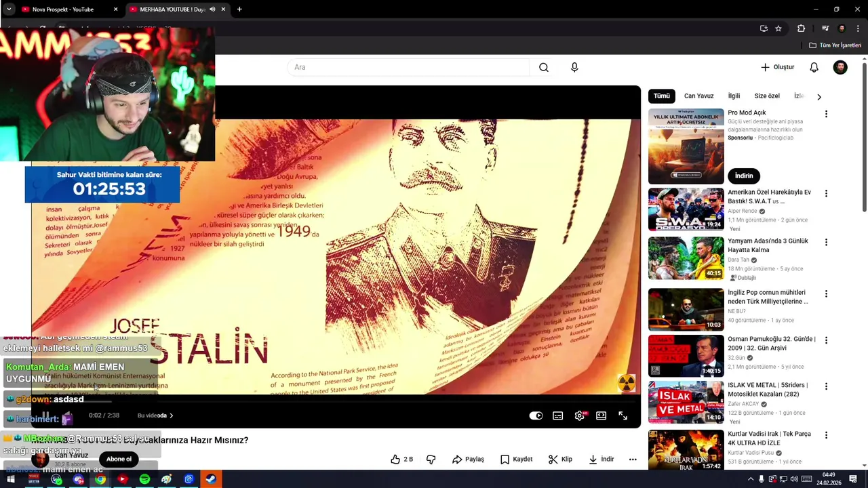
Task: Toggle subtitles in the video player
Action: (x=557, y=415)
